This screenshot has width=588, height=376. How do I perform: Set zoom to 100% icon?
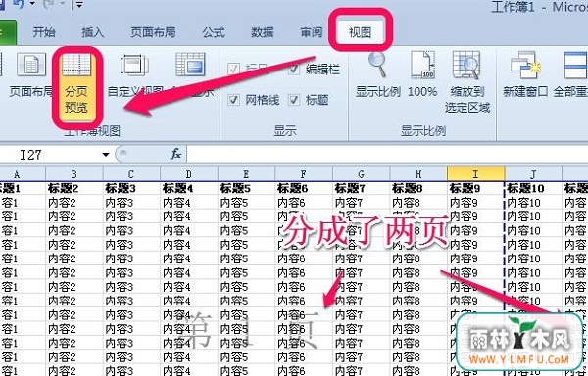click(x=422, y=74)
